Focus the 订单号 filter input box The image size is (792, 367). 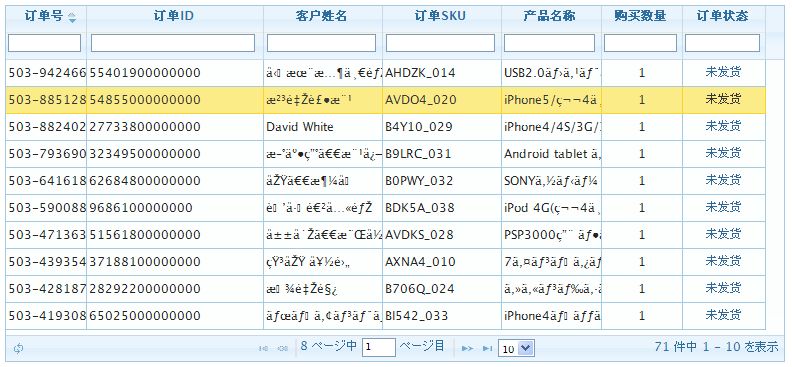44,43
